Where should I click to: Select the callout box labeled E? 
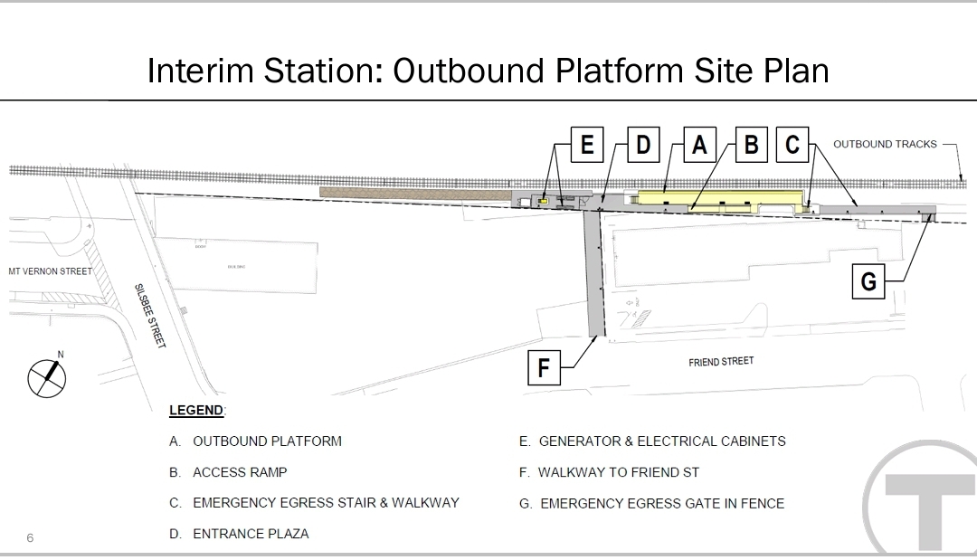[x=586, y=145]
